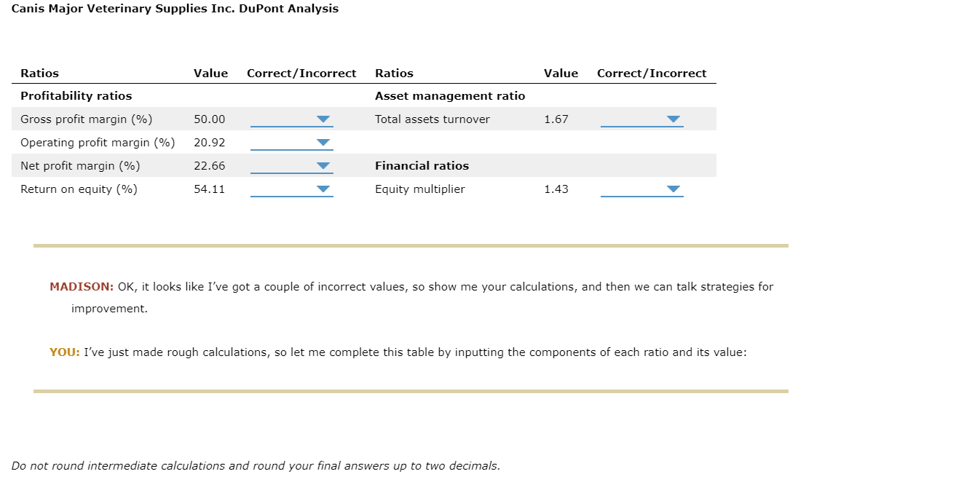The image size is (980, 482).
Task: Click the Canis Major DuPont Analysis title
Action: coord(175,9)
